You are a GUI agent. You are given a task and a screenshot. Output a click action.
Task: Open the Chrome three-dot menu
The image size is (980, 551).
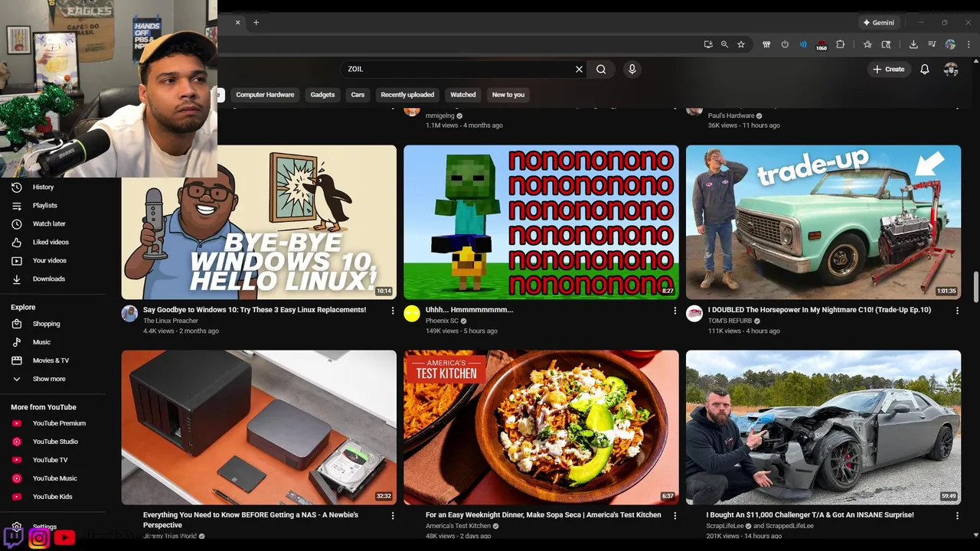[x=969, y=44]
